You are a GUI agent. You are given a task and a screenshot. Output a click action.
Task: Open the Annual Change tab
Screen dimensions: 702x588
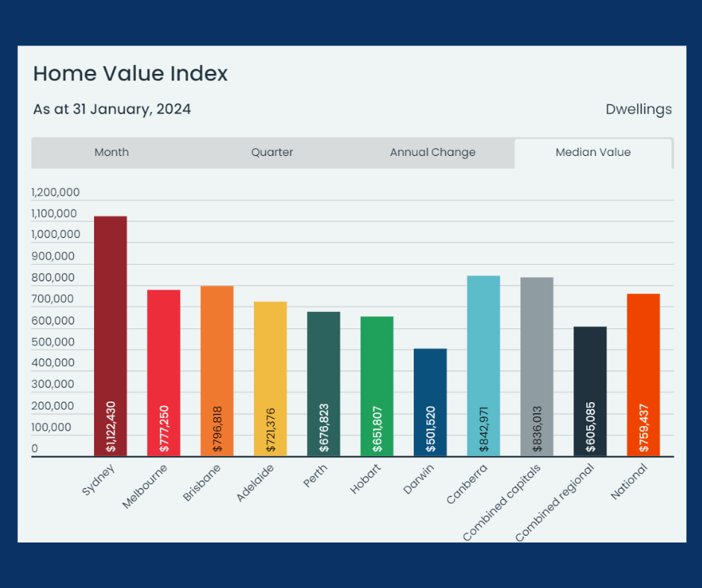pyautogui.click(x=432, y=152)
